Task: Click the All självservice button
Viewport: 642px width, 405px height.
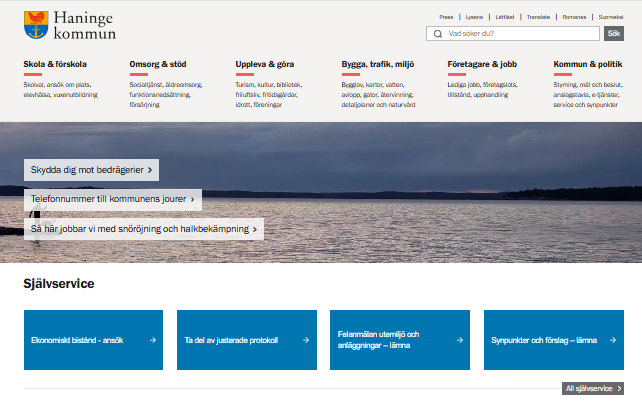Action: coord(593,388)
